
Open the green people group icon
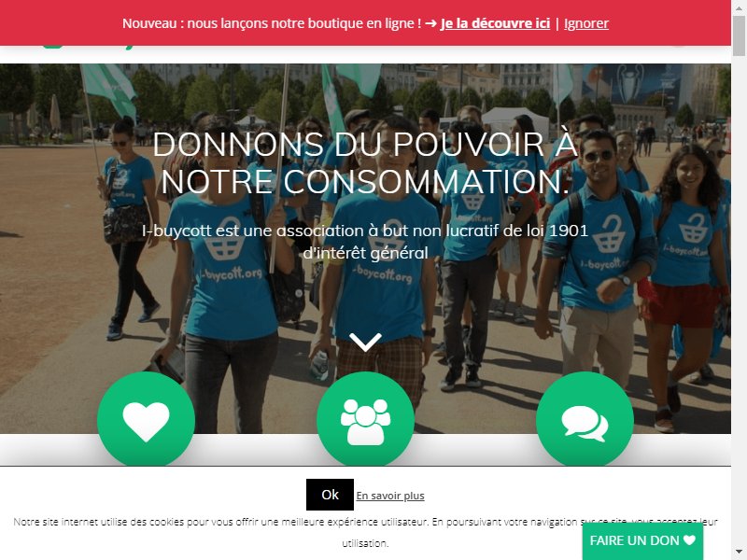(365, 419)
